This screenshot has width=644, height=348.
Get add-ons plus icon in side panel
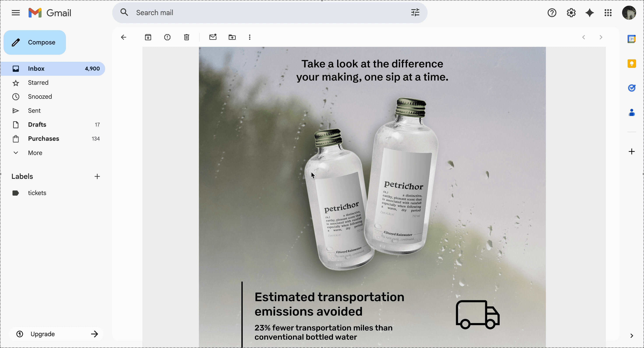click(632, 151)
